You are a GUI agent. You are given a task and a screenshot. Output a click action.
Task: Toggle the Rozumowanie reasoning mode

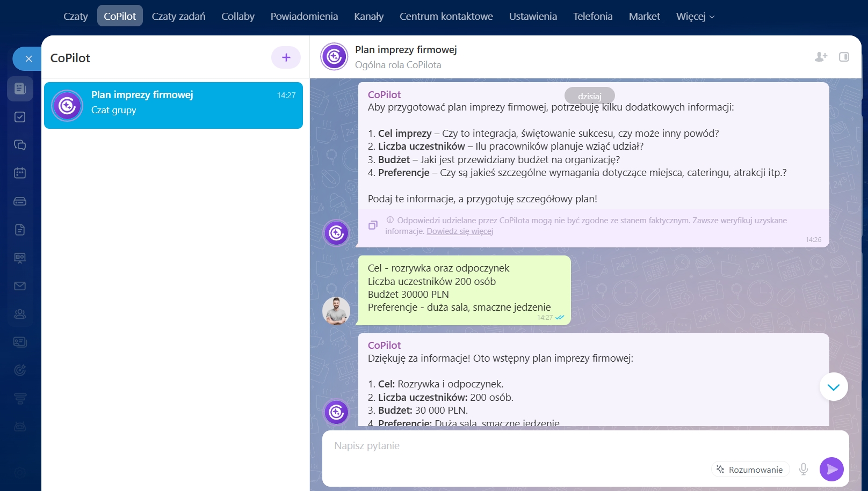point(750,470)
